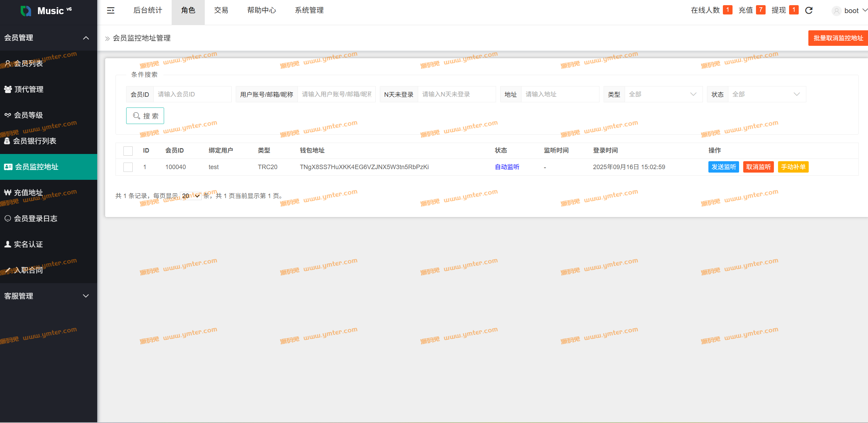This screenshot has height=423, width=868.
Task: Open 会员列表 via its person icon
Action: tap(8, 63)
